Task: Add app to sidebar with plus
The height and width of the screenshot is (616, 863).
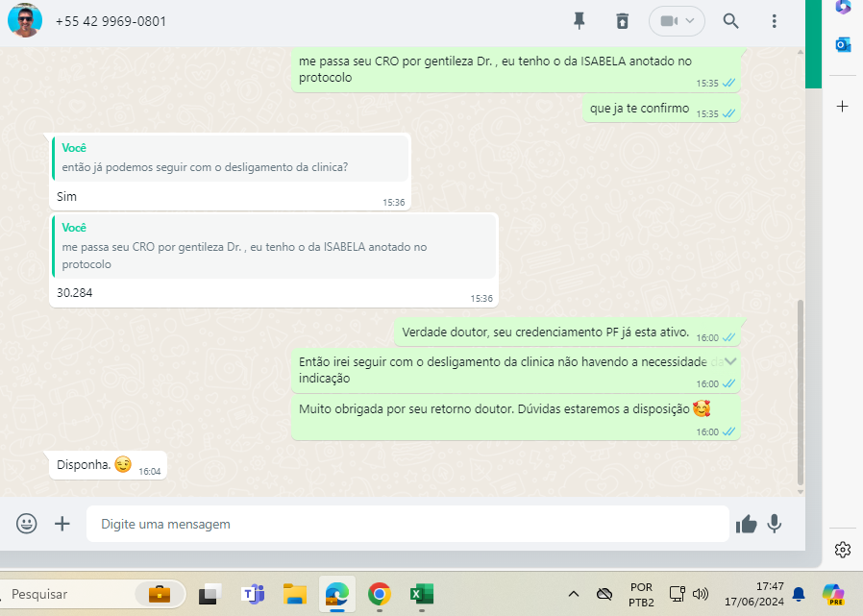Action: coord(843,106)
